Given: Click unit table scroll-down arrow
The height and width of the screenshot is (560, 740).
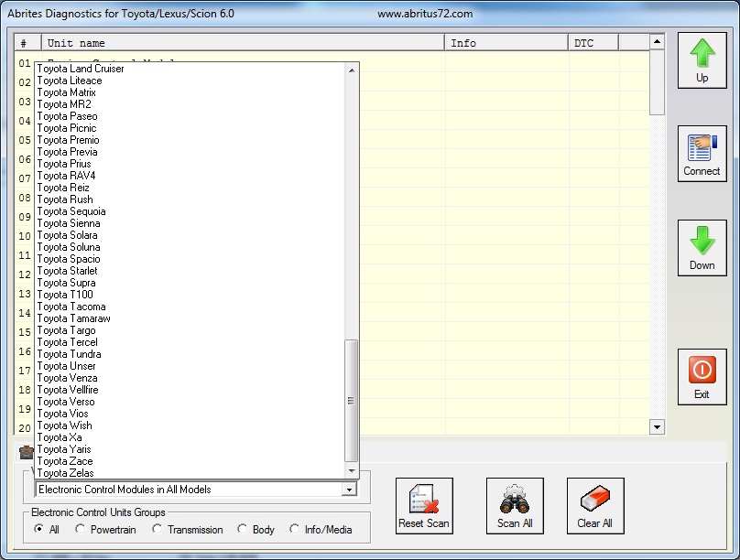Looking at the screenshot, I should click(657, 427).
